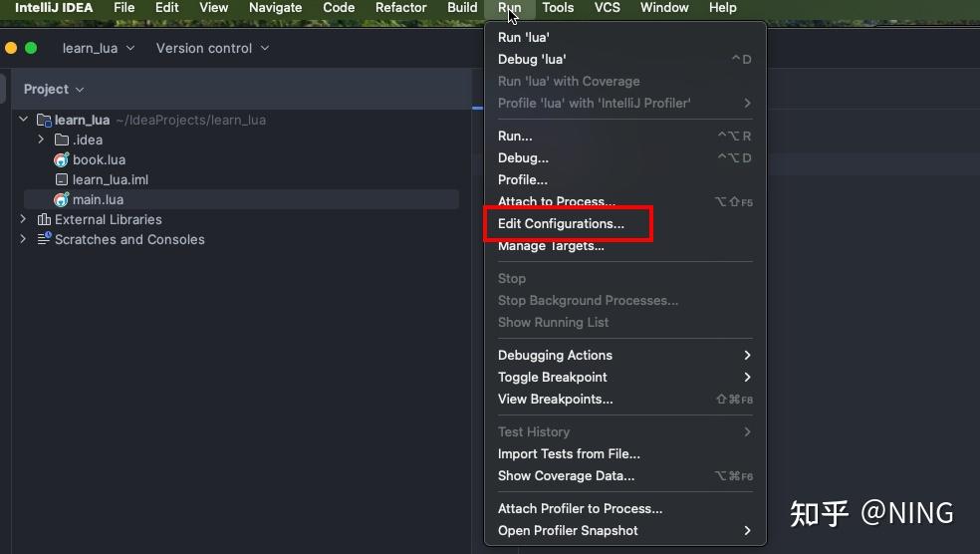
Task: Open the Edit menu
Action: pyautogui.click(x=166, y=8)
